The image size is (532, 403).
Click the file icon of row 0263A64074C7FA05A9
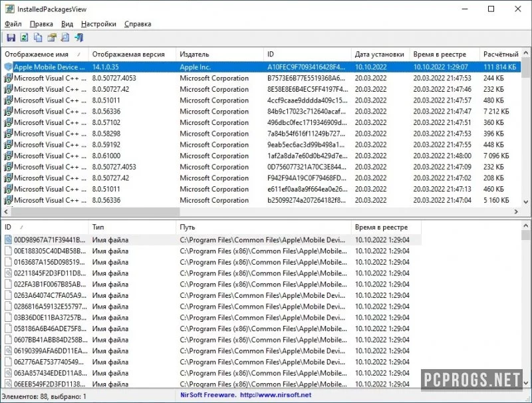click(8, 295)
